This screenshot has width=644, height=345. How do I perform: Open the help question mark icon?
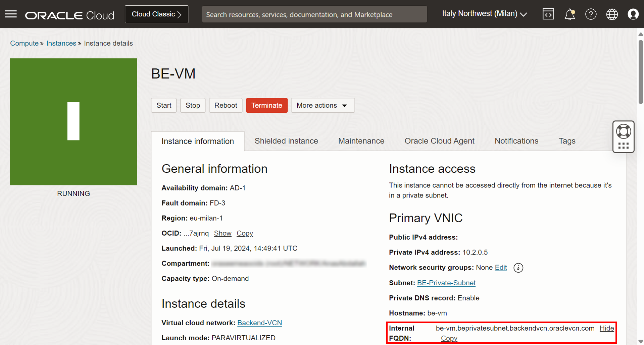pyautogui.click(x=591, y=14)
